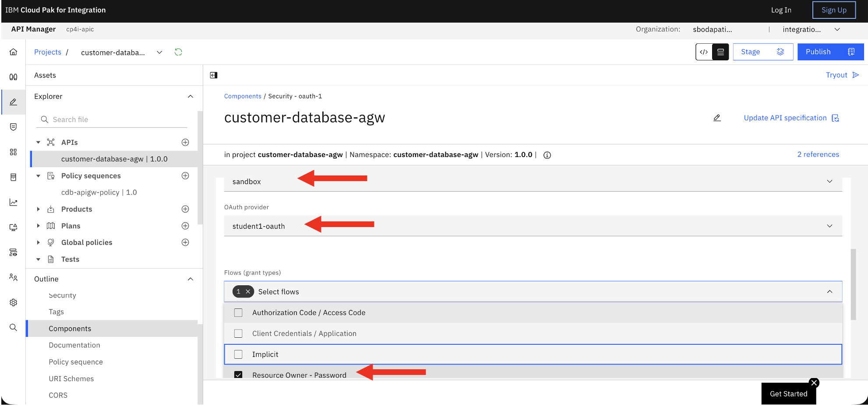868x406 pixels.
Task: Click the Log In link
Action: 781,10
